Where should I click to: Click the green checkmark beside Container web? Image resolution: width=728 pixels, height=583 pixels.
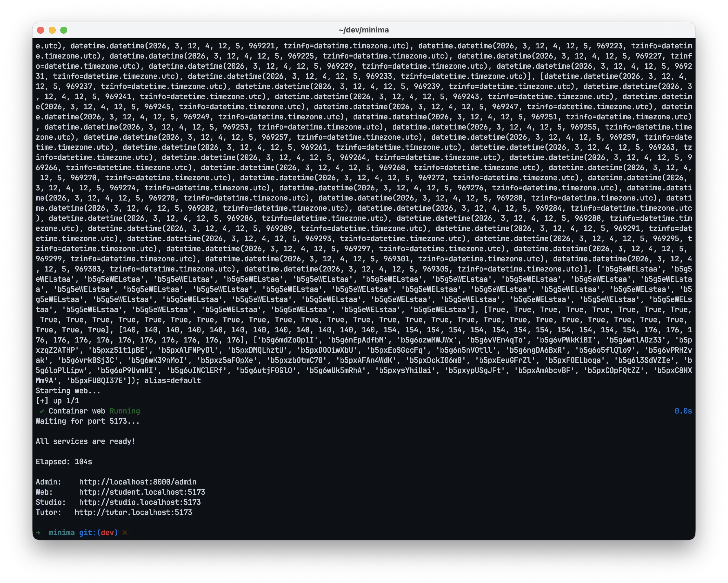(42, 411)
